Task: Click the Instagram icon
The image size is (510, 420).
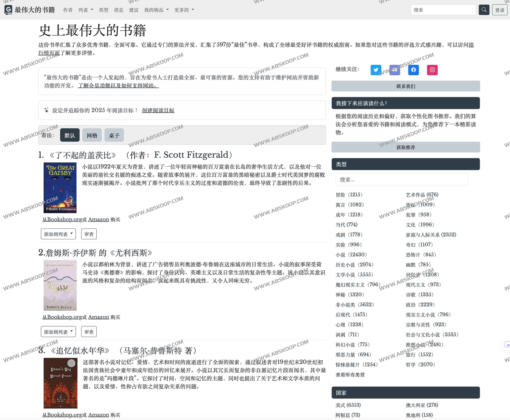Action: (x=432, y=70)
